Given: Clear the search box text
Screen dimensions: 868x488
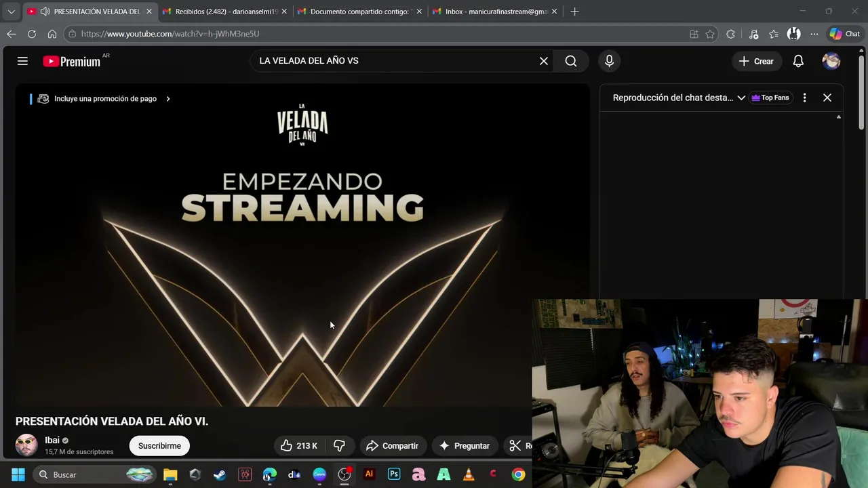Looking at the screenshot, I should (x=544, y=61).
